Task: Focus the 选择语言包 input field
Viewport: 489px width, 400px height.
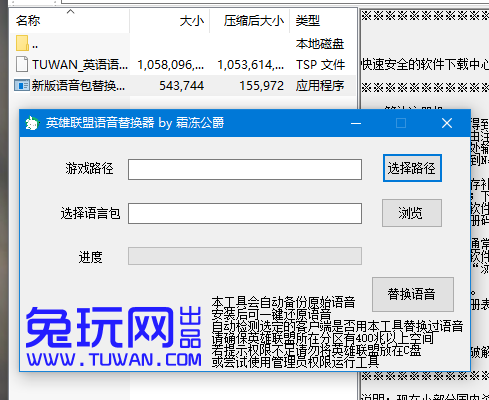Action: coord(245,213)
